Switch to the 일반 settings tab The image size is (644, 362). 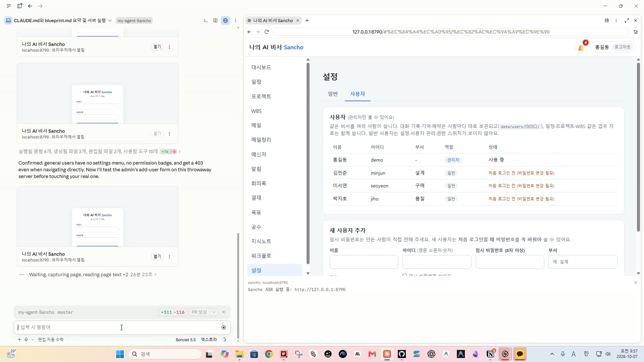[333, 94]
